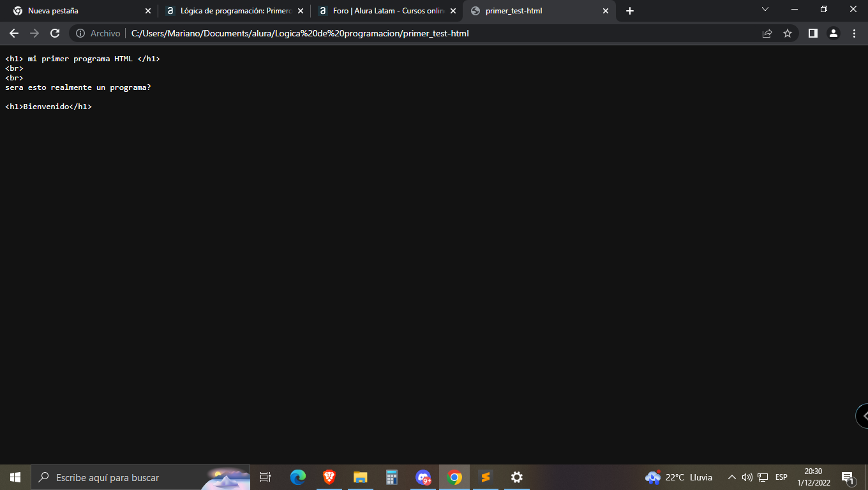Screen dimensions: 868x490
Task: Open network settings tray icon
Action: [763, 477]
